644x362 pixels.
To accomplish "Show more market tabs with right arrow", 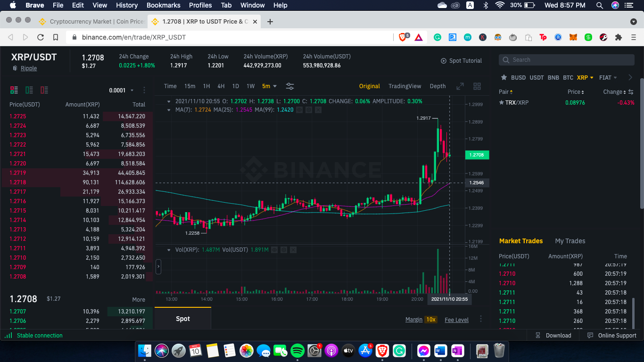I will point(630,78).
